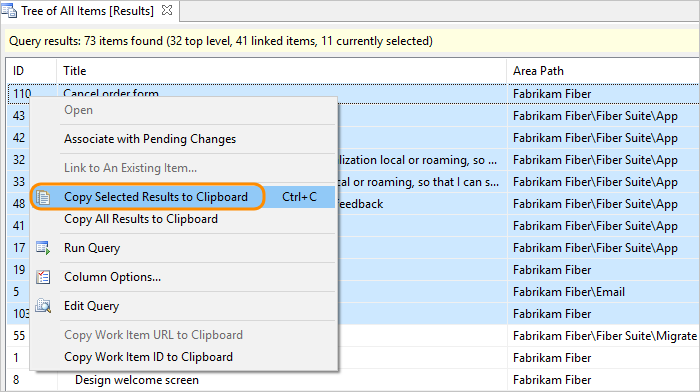Close the Tree of All Items tab
Viewport: 700px width, 392px height.
coord(167,10)
